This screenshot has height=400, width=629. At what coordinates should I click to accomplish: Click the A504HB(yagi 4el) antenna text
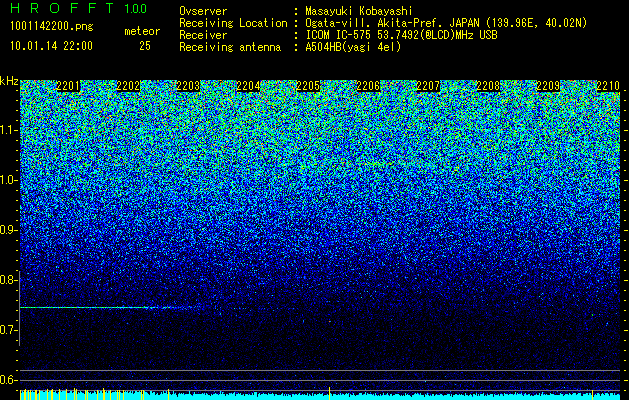(353, 47)
